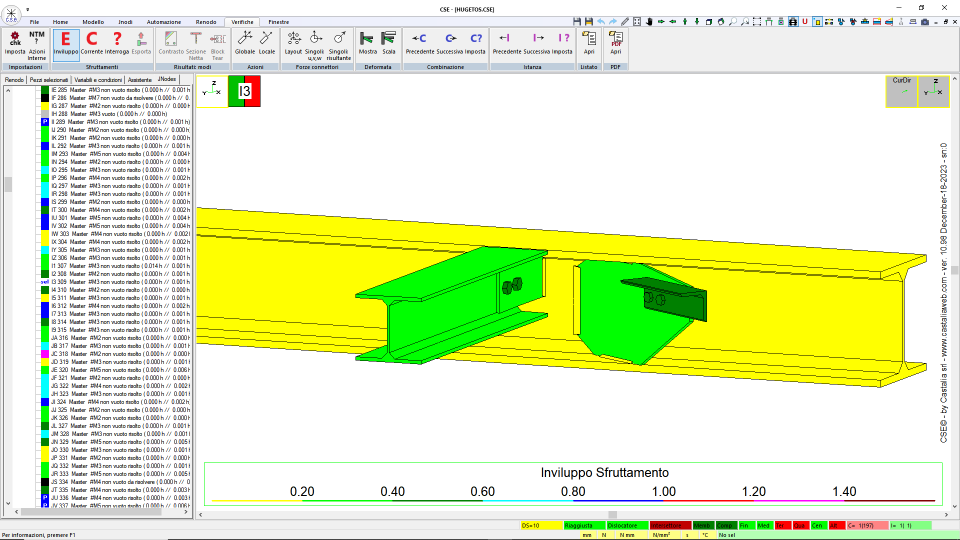The height and width of the screenshot is (540, 960).
Task: Click the grey swatch of IH 288
Action: pos(45,114)
